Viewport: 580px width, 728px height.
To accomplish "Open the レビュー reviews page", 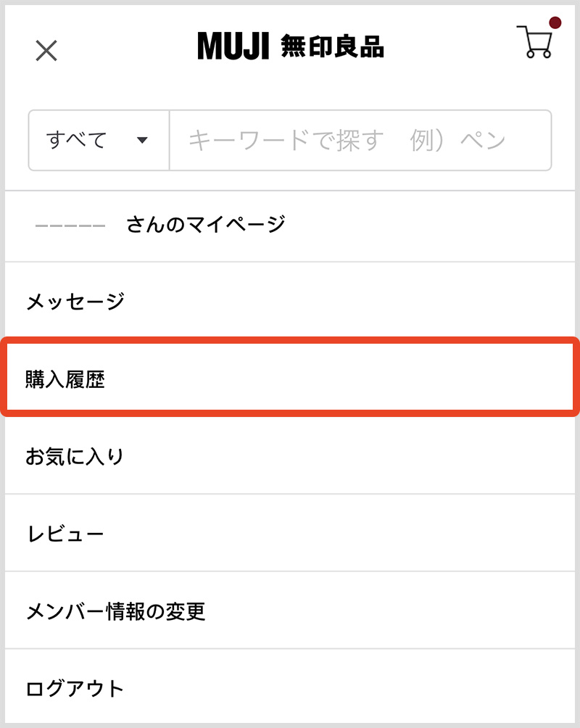I will (x=65, y=534).
